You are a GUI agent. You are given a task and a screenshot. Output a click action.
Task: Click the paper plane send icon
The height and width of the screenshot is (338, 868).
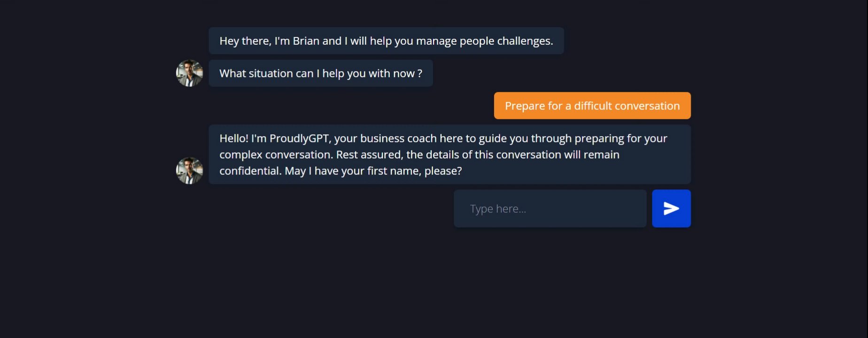(671, 208)
